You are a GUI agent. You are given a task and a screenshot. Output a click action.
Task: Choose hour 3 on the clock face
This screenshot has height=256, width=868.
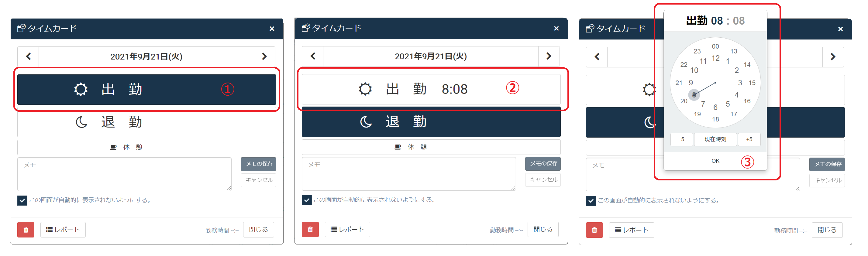(740, 83)
